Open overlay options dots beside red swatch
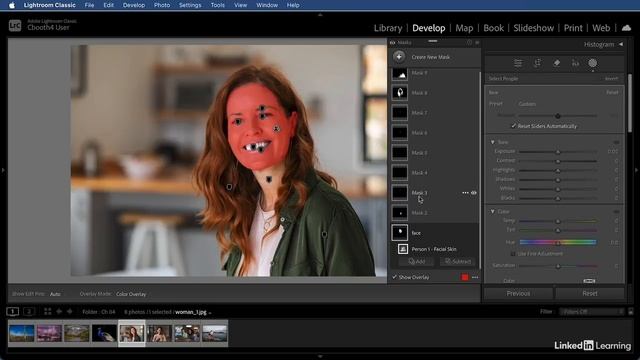640x360 pixels. click(475, 277)
